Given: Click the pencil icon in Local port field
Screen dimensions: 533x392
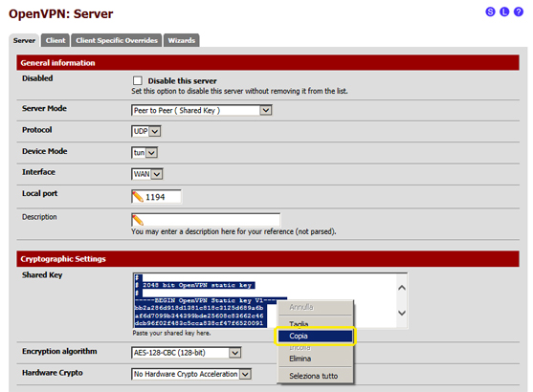Looking at the screenshot, I should [138, 197].
